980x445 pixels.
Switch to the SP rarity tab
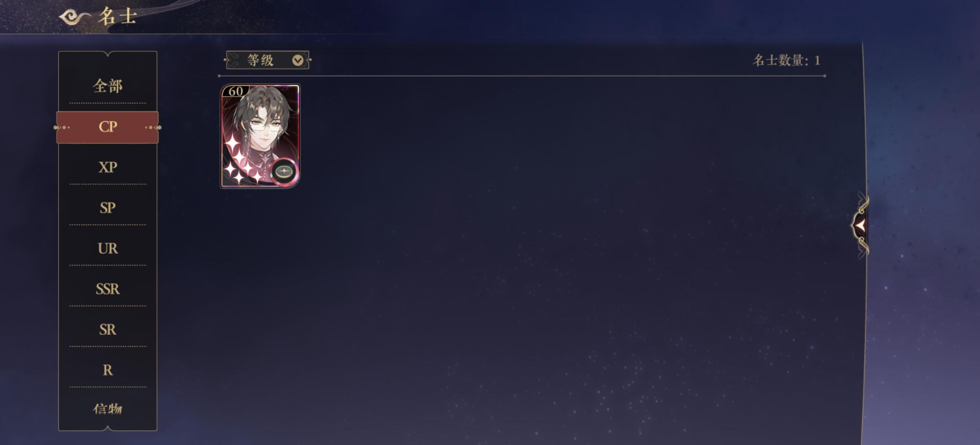108,208
